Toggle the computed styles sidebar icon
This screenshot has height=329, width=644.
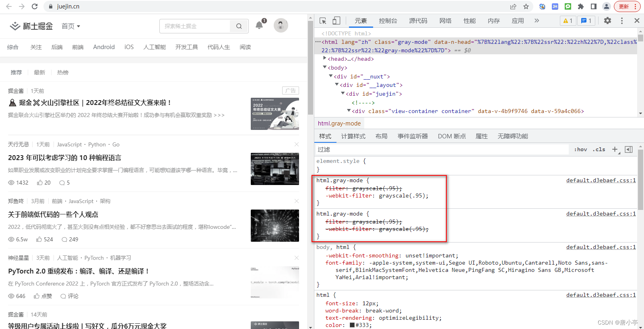(x=629, y=149)
